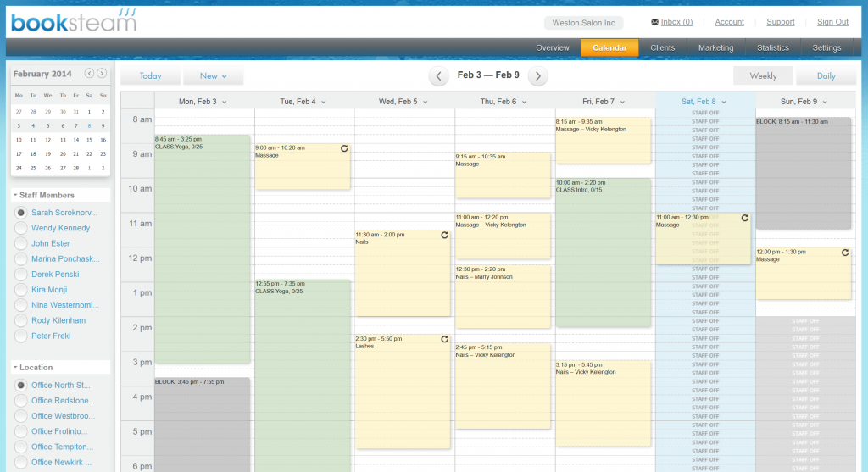Open Monday CLASS:Yoga green event block
This screenshot has height=472, width=868.
[202, 254]
